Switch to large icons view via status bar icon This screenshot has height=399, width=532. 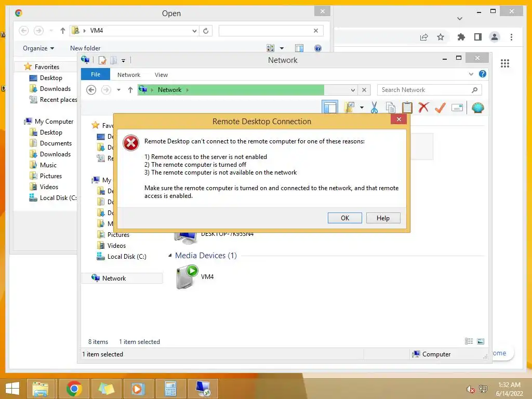481,341
